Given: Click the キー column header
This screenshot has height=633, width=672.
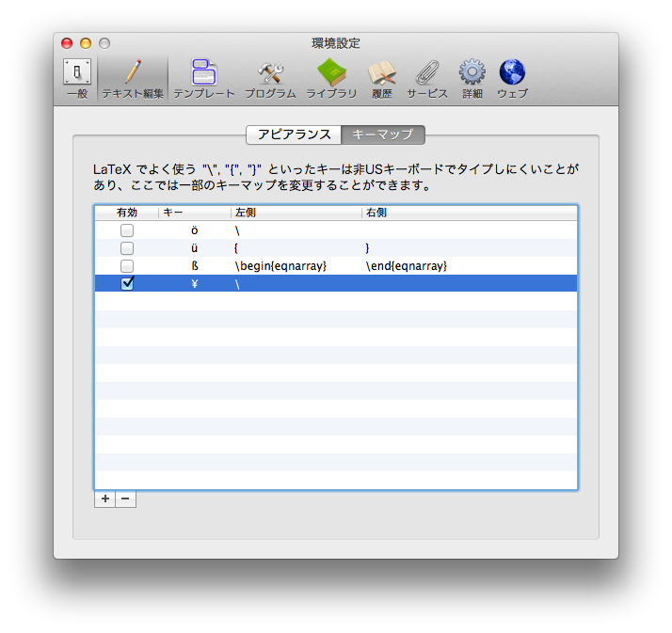Looking at the screenshot, I should pos(195,213).
